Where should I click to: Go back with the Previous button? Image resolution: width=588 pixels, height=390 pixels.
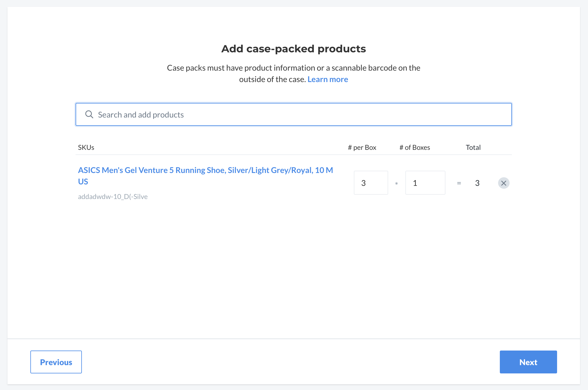point(56,362)
